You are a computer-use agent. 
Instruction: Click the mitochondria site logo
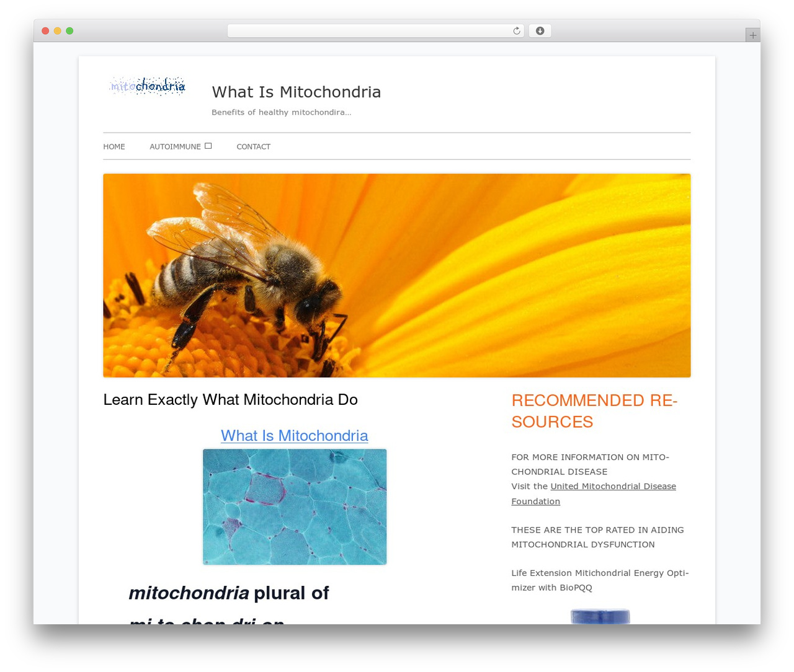coord(148,86)
